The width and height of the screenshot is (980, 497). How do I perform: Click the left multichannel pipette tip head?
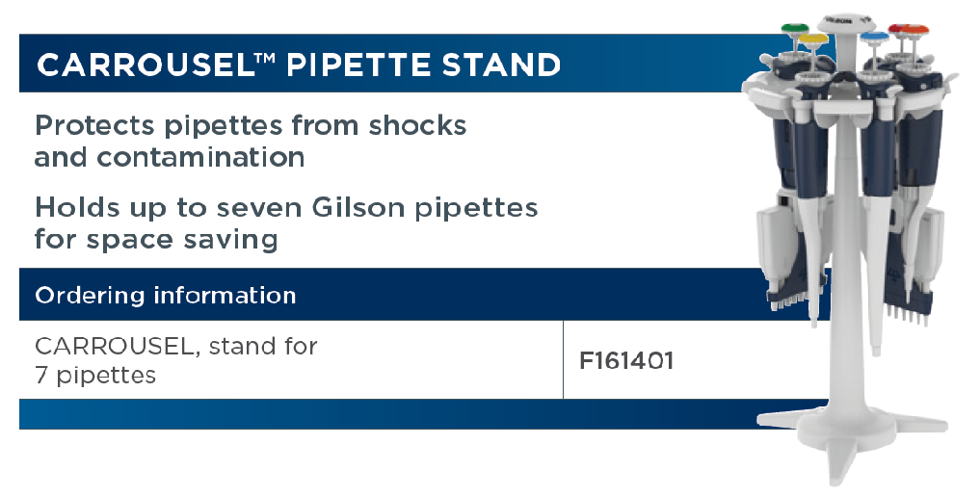(786, 299)
